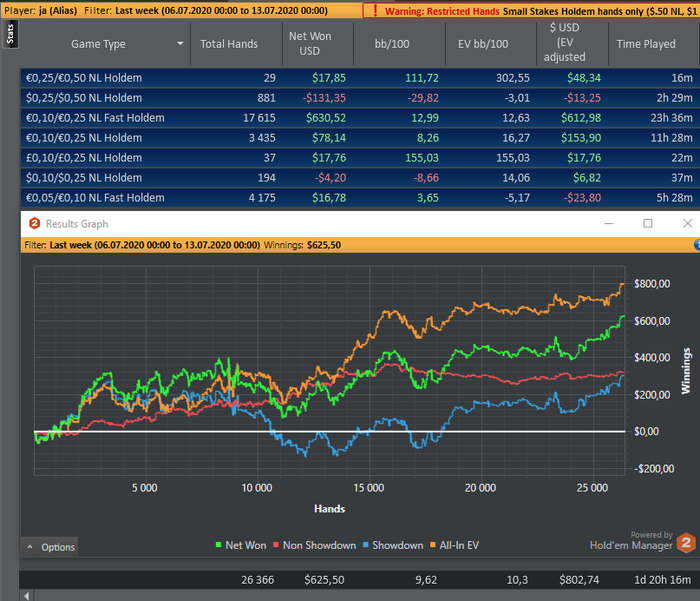Expand the Options panel

click(50, 547)
